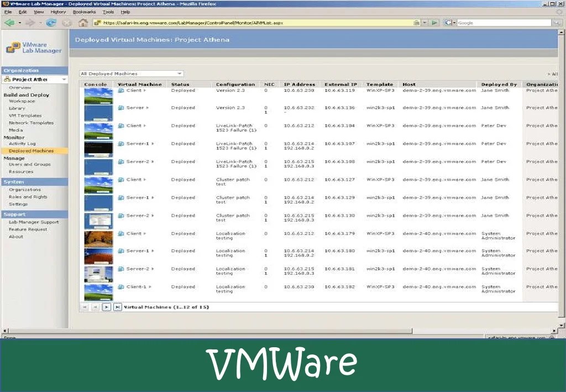This screenshot has width=566, height=392.
Task: Open the Bookmarks menu
Action: coord(84,12)
